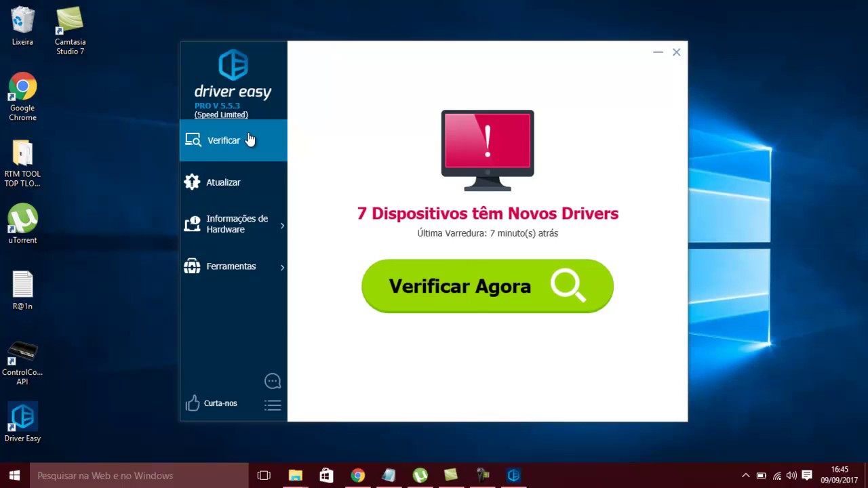This screenshot has height=488, width=868.
Task: Select Ferramentas menu item
Action: (233, 266)
